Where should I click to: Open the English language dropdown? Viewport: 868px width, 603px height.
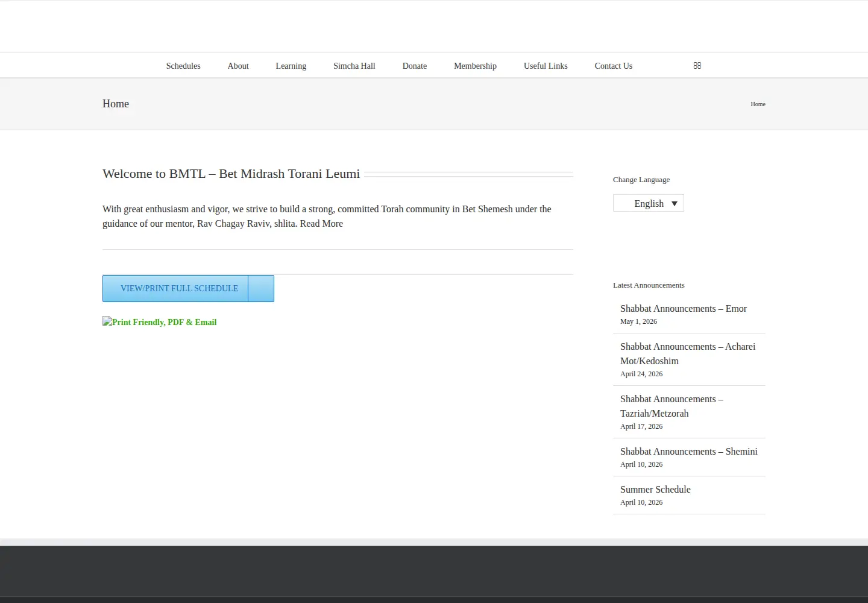point(648,203)
